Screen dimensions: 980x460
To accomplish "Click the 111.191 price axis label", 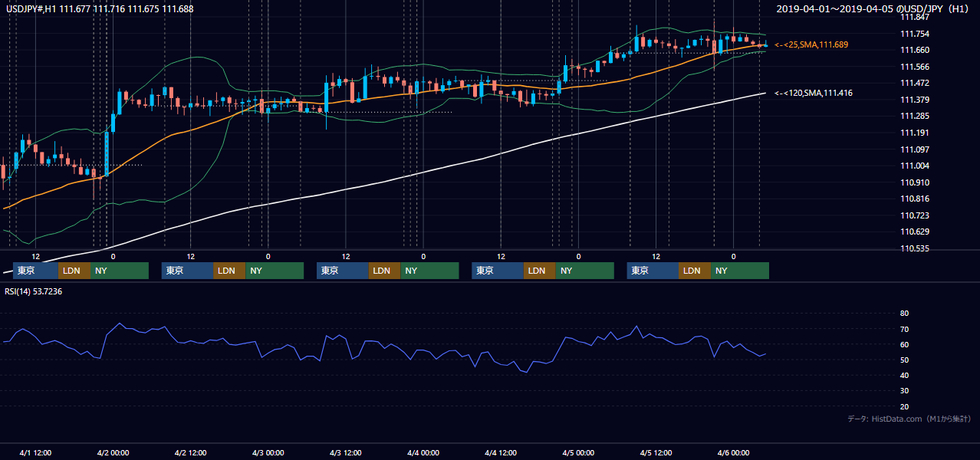I will pos(914,133).
